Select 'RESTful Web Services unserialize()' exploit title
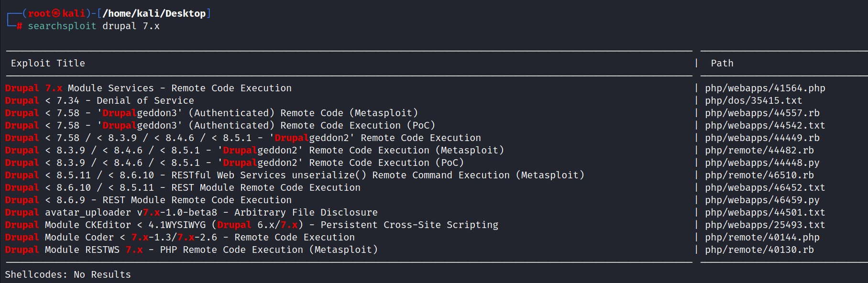868x283 pixels. [295, 175]
